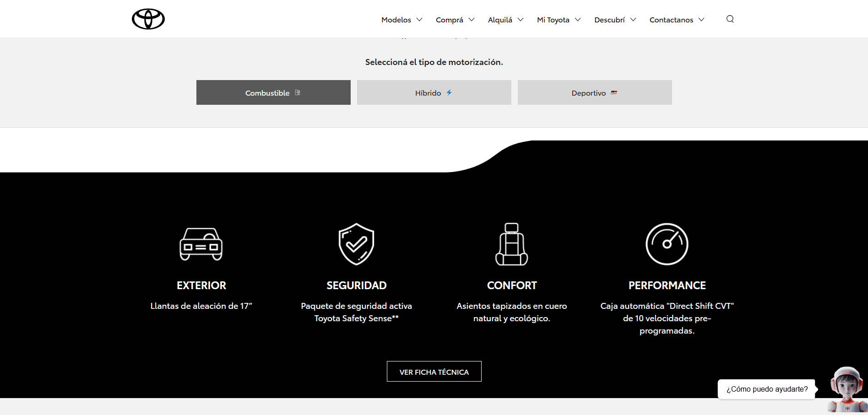This screenshot has height=415, width=868.
Task: Click the exterior car front icon
Action: [x=201, y=244]
